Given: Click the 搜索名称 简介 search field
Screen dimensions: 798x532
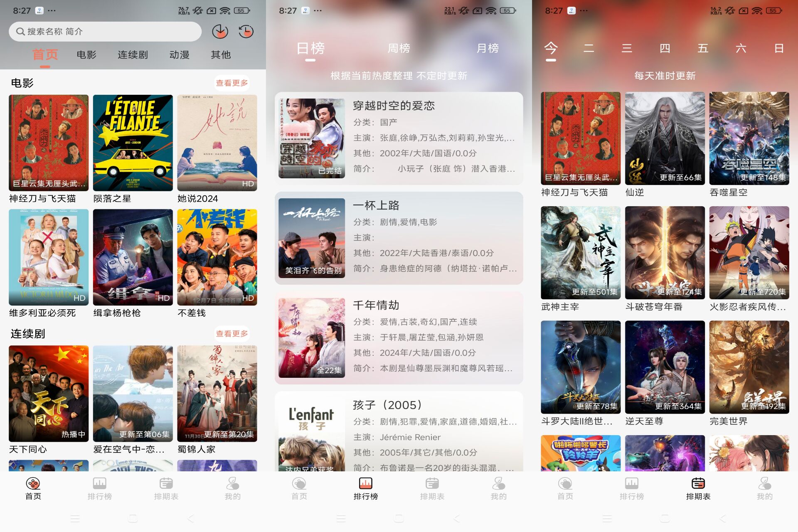Looking at the screenshot, I should pyautogui.click(x=105, y=32).
